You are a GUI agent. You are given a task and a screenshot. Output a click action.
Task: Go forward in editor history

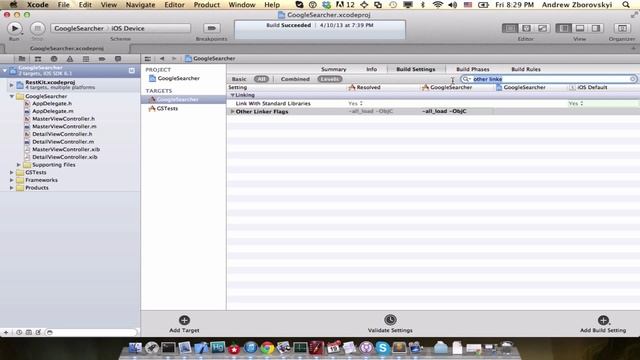[x=174, y=58]
